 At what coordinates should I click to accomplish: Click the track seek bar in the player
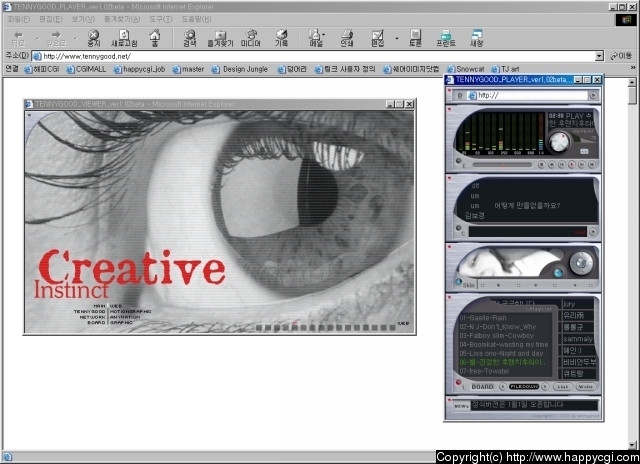502,165
